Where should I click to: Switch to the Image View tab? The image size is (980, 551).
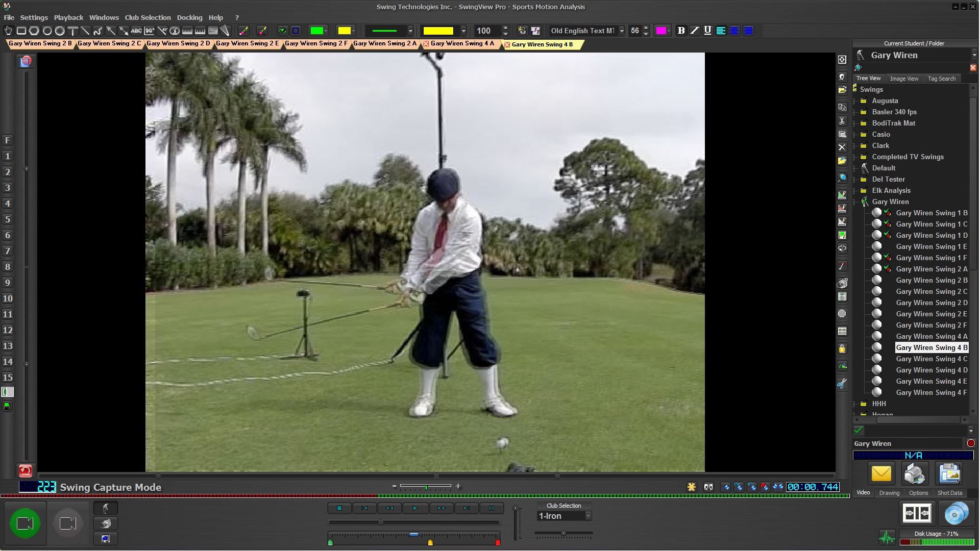[x=904, y=79]
